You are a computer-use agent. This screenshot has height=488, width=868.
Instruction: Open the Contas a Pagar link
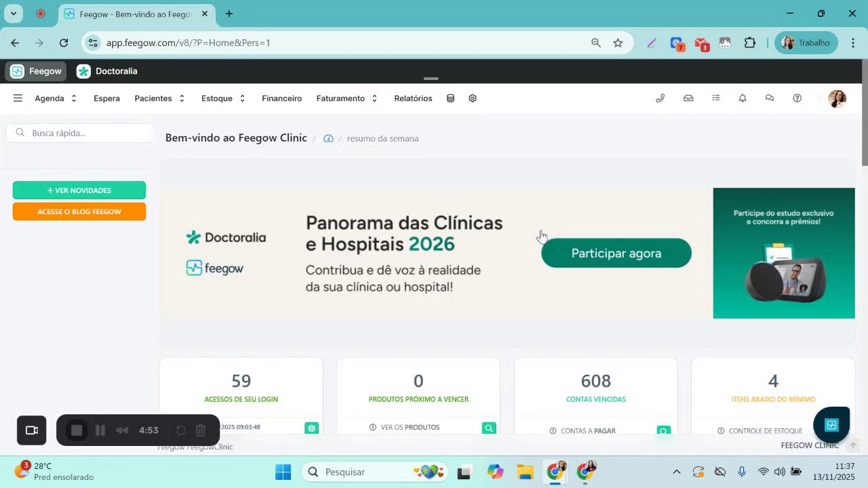[x=588, y=431]
